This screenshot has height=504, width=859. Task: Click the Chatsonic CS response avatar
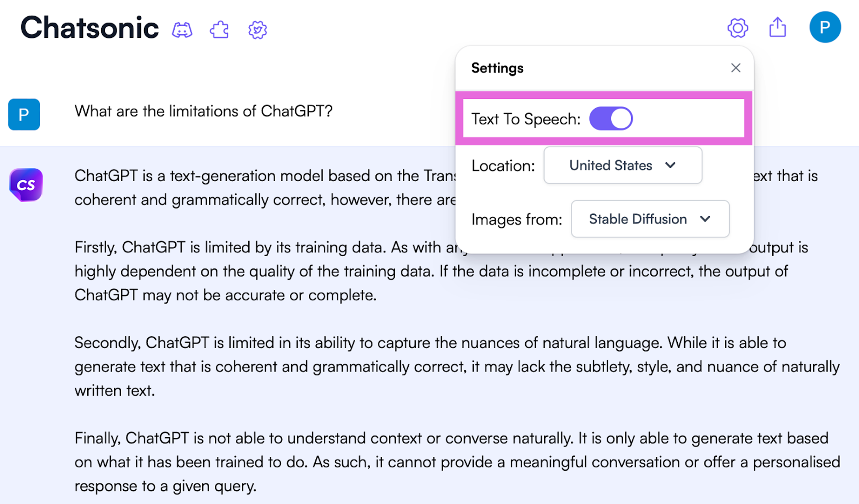pyautogui.click(x=26, y=184)
